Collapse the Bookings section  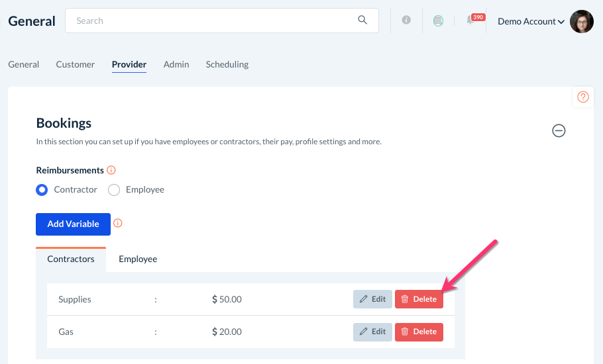pyautogui.click(x=559, y=131)
